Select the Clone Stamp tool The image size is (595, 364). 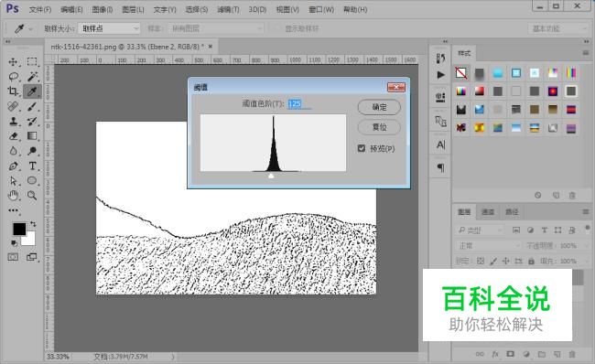14,122
